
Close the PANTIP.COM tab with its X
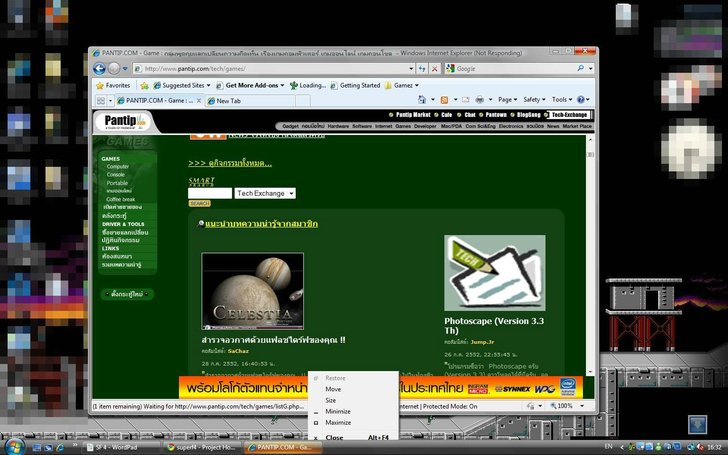(x=199, y=100)
